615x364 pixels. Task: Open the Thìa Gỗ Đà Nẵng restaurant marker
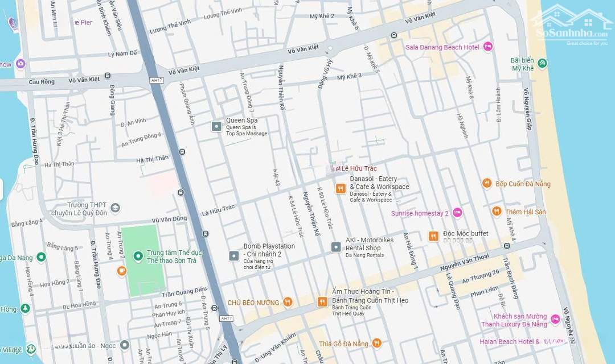tap(376, 343)
